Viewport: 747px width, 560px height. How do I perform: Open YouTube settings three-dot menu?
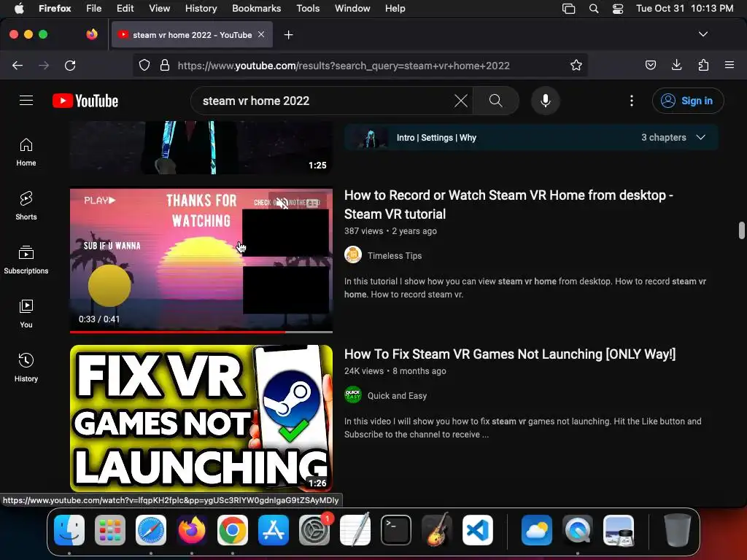coord(632,101)
